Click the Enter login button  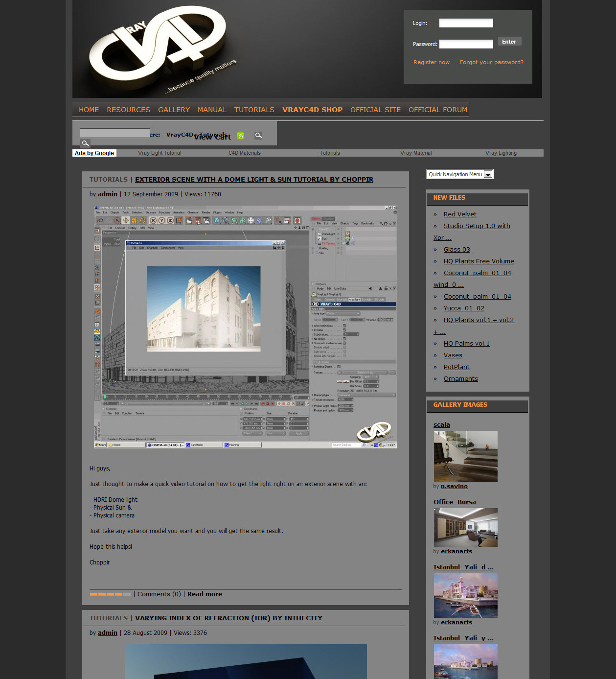tap(509, 42)
